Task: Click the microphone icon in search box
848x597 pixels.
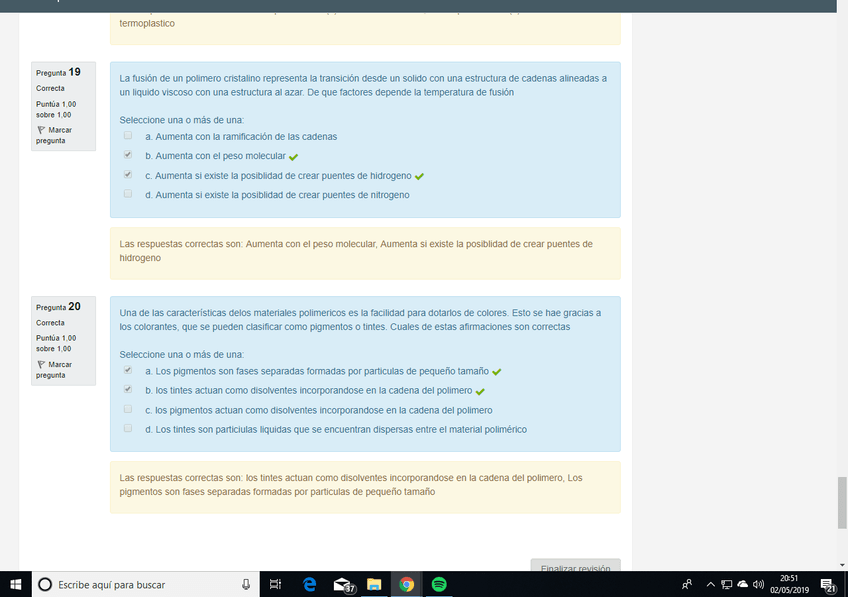Action: [246, 585]
